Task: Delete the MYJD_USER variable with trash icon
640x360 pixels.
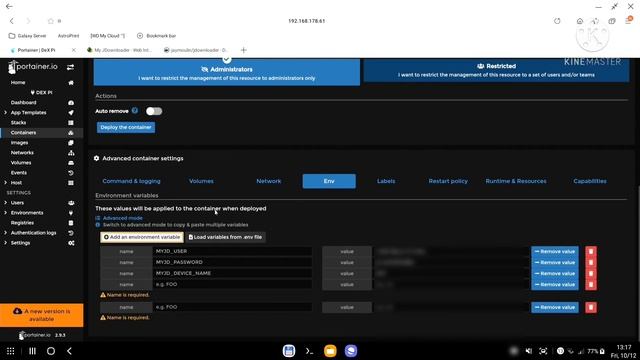Action: pos(591,251)
